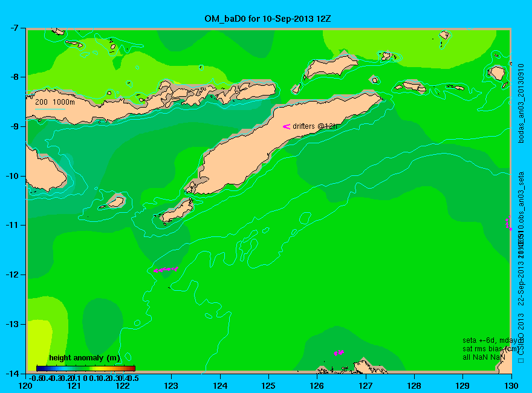Click the cyan contour sample line under "200 1000m"

coord(50,109)
